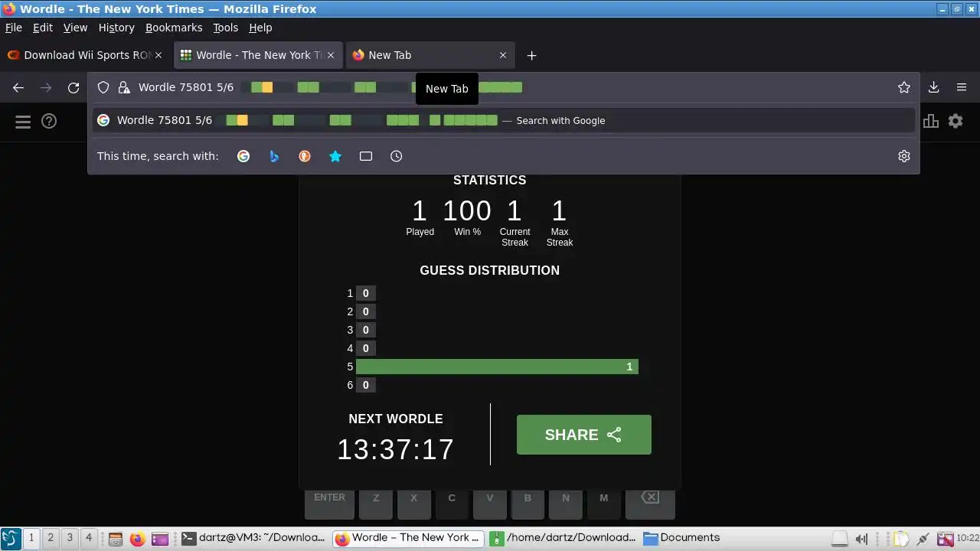Click the browser Back arrow
Image resolution: width=980 pixels, height=551 pixels.
pos(18,87)
